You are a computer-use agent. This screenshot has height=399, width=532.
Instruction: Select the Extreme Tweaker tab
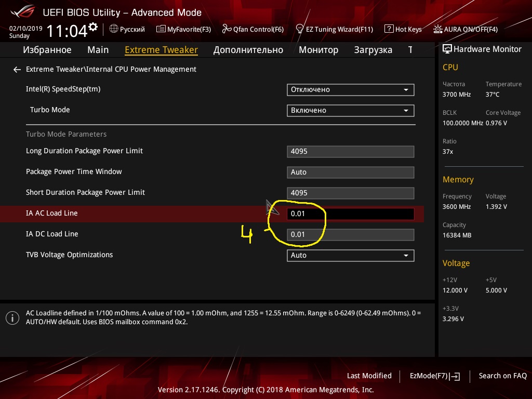(x=161, y=50)
